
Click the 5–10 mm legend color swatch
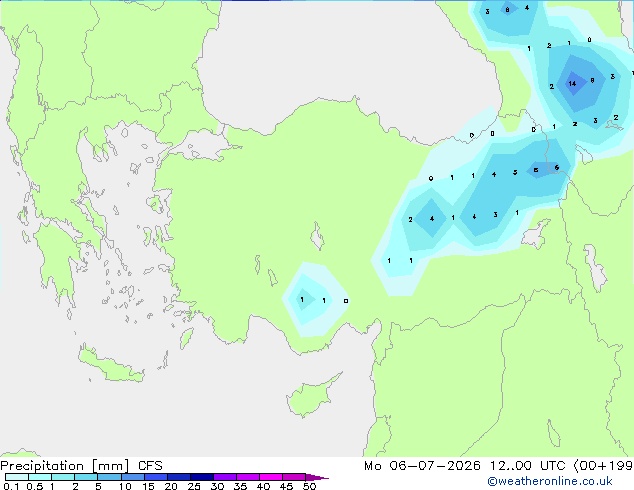(x=109, y=477)
